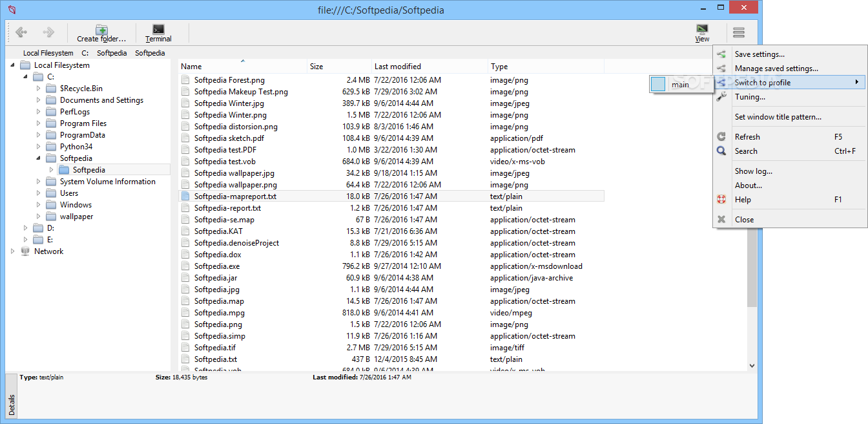Click the Search magnifier icon
Image resolution: width=868 pixels, height=424 pixels.
click(721, 151)
